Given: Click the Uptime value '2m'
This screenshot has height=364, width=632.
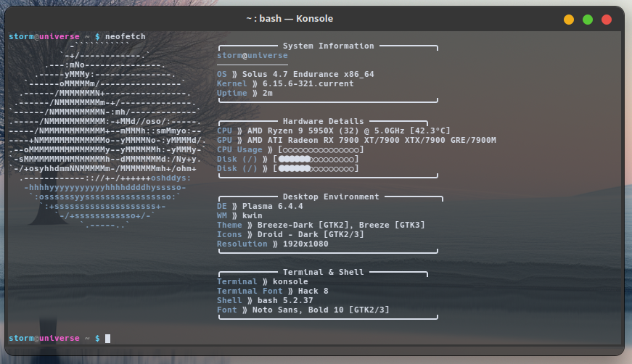Looking at the screenshot, I should [268, 93].
